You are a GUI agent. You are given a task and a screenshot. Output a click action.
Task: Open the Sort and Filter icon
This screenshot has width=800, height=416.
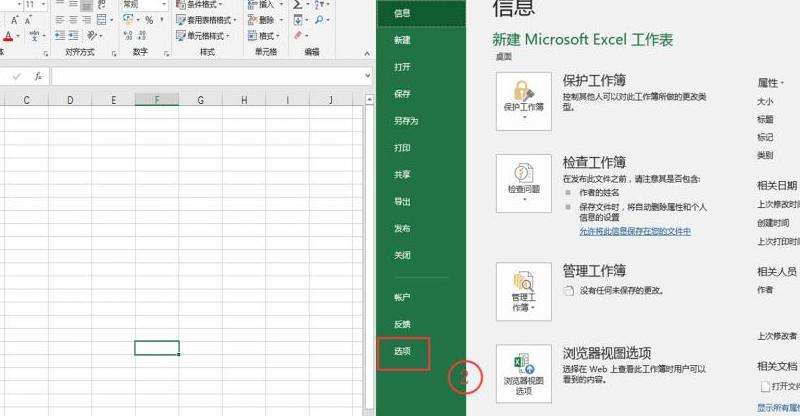319,4
